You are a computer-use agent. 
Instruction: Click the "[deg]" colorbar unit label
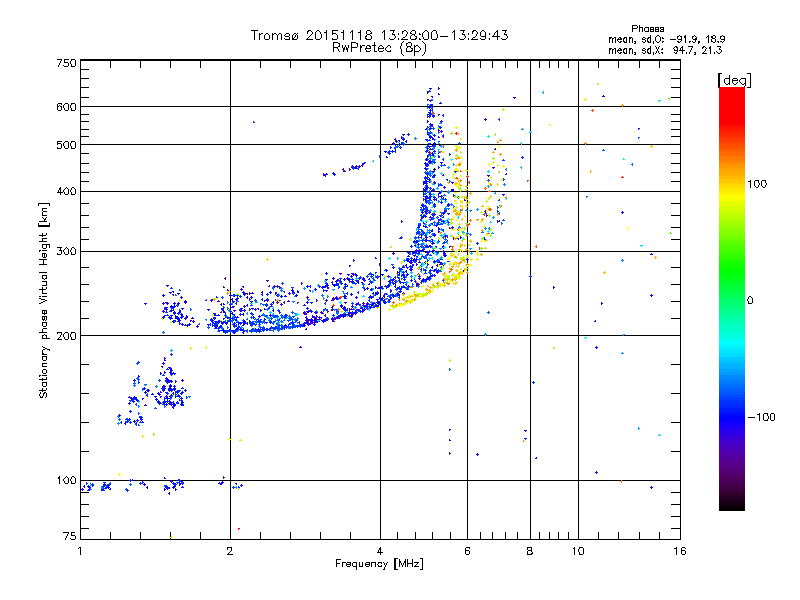click(x=734, y=80)
